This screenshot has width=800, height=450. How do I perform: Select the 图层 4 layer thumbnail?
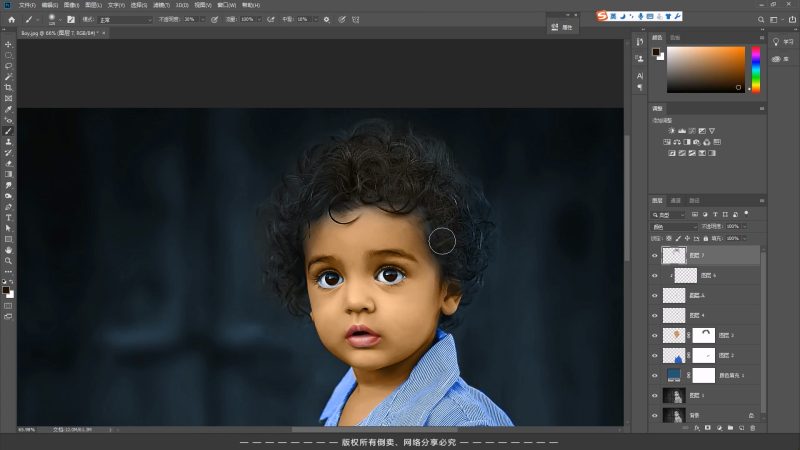[674, 315]
